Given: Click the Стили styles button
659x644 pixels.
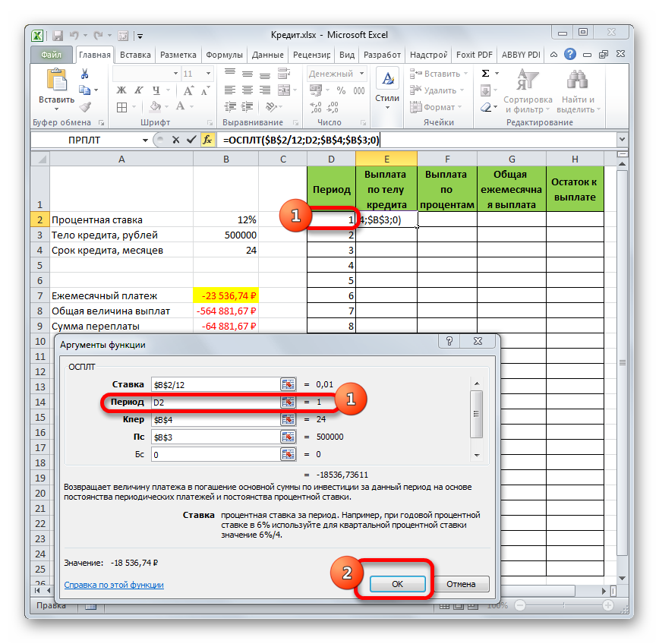Looking at the screenshot, I should pyautogui.click(x=387, y=87).
